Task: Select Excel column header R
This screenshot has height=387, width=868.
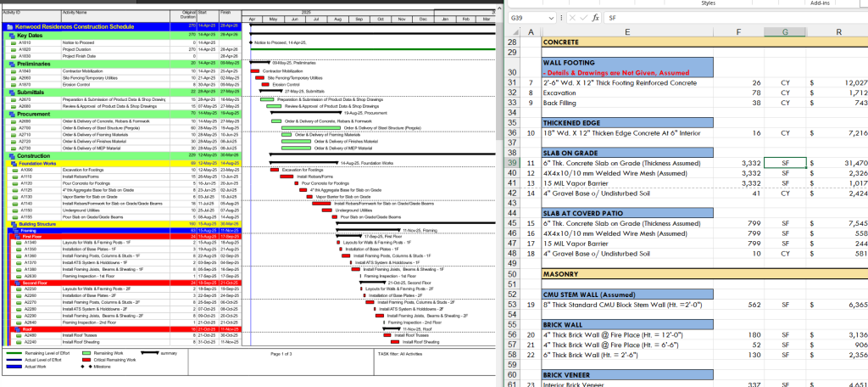Action: click(x=838, y=33)
